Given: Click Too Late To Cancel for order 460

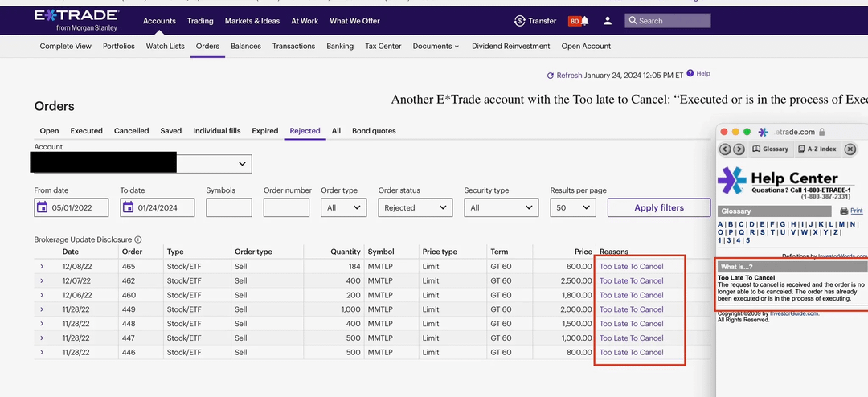Looking at the screenshot, I should [x=631, y=296].
